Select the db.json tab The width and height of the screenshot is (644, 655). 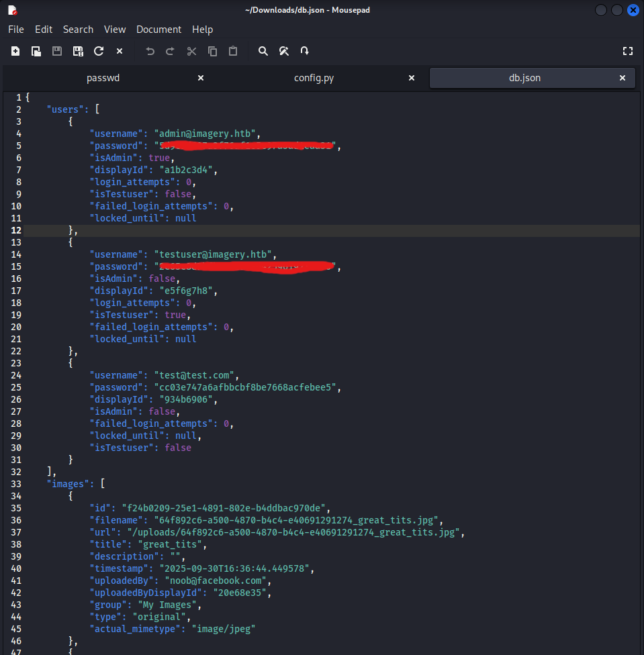524,78
